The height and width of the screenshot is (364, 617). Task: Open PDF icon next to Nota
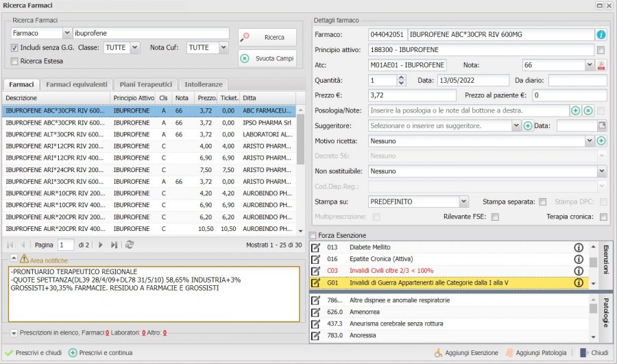click(601, 65)
